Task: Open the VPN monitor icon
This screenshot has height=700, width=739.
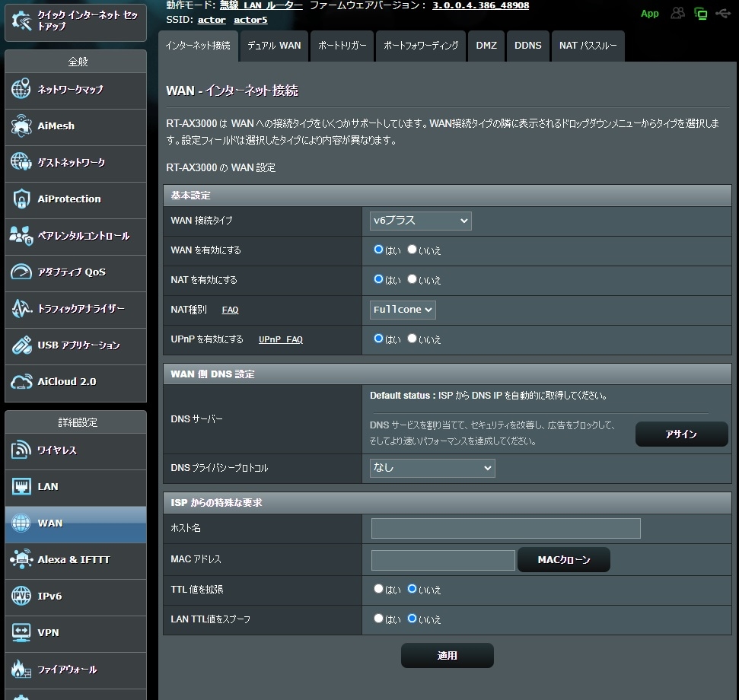Action: tap(21, 632)
